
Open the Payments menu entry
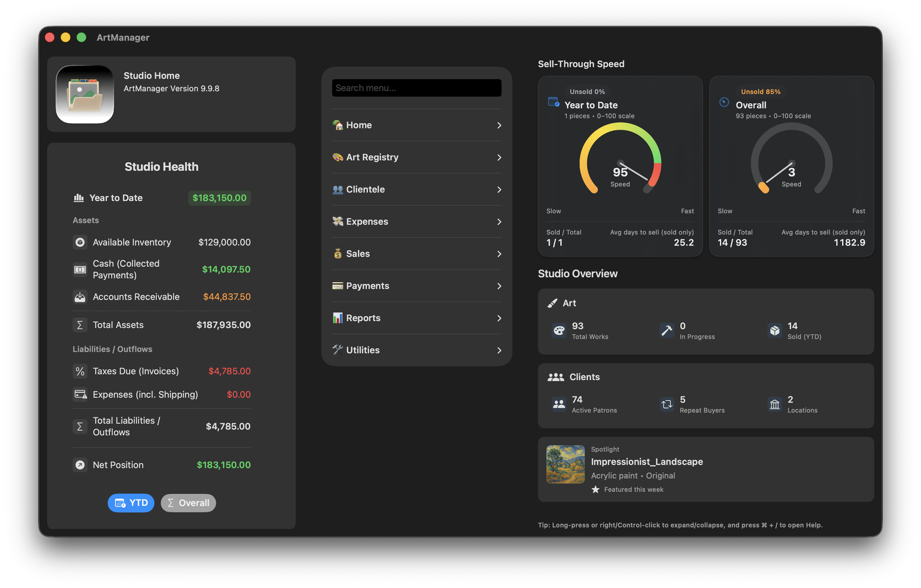pyautogui.click(x=367, y=286)
